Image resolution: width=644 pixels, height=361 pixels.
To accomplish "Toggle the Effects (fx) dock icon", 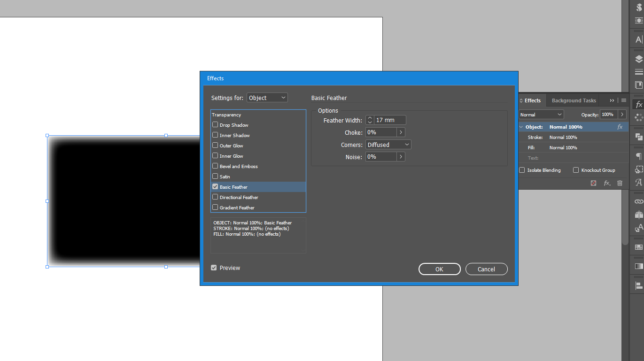I will [x=639, y=105].
